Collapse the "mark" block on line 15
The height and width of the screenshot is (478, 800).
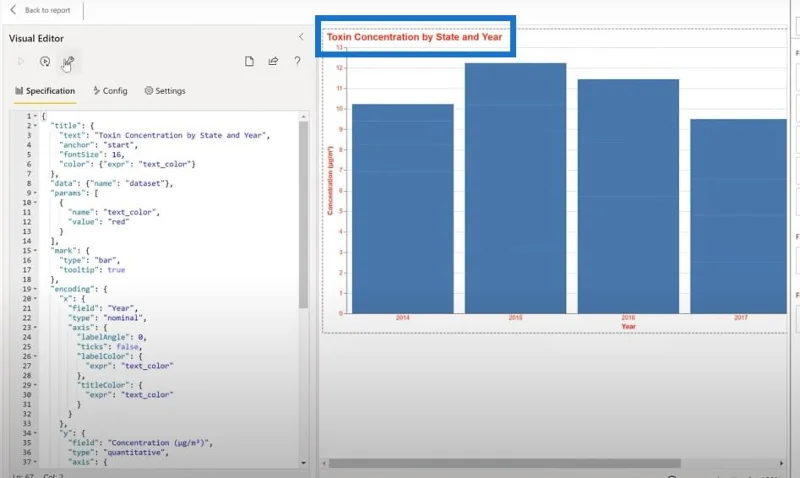(x=35, y=250)
